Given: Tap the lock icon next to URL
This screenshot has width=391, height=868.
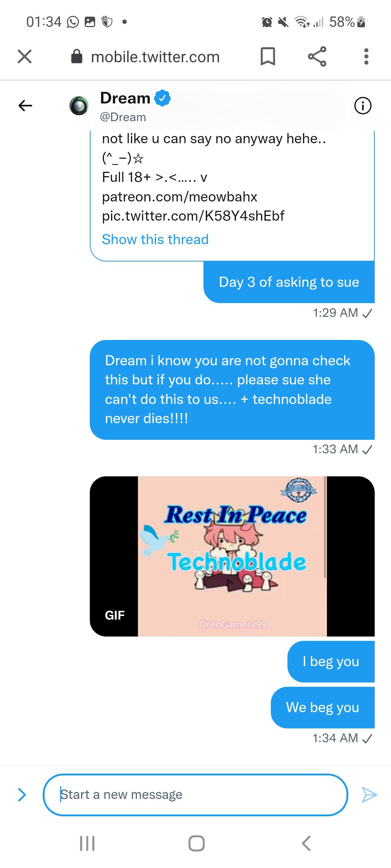Looking at the screenshot, I should (77, 56).
